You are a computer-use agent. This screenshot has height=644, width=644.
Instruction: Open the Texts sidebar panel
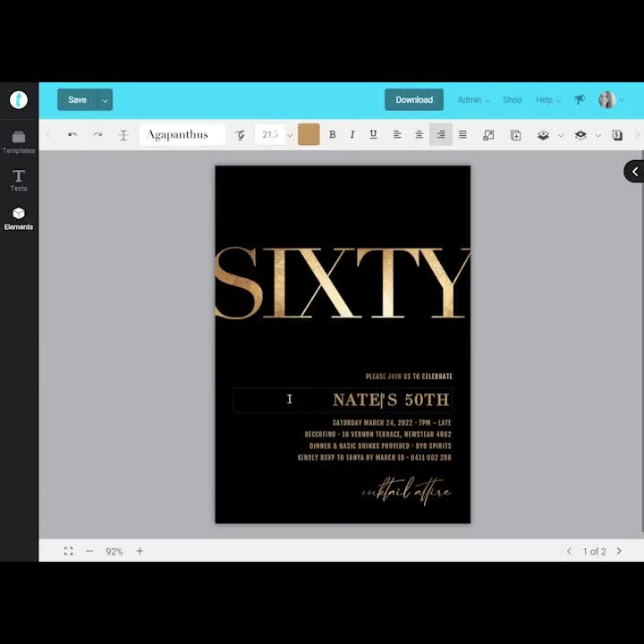(x=19, y=181)
